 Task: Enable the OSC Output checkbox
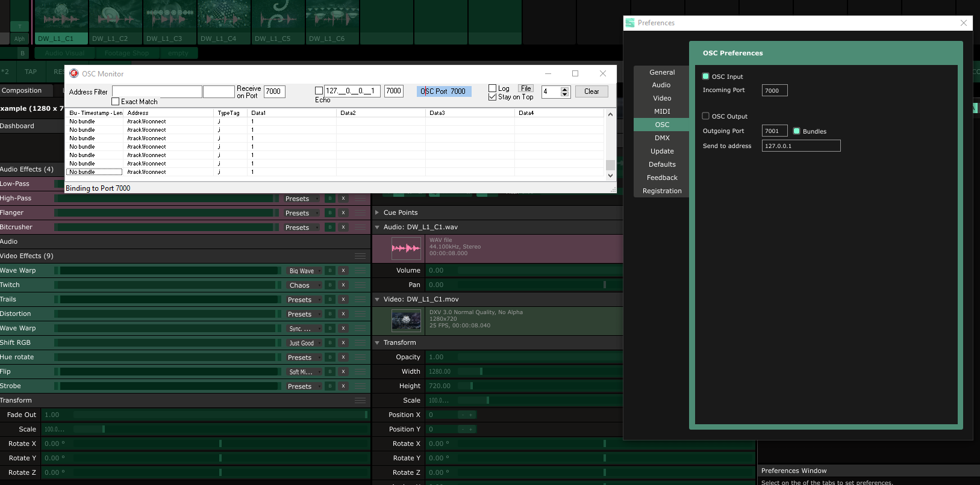(706, 116)
